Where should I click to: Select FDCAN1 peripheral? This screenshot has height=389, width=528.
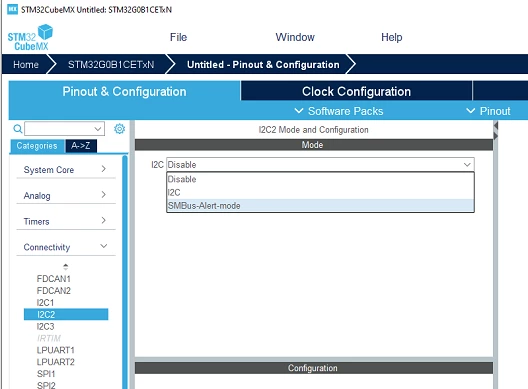(54, 279)
